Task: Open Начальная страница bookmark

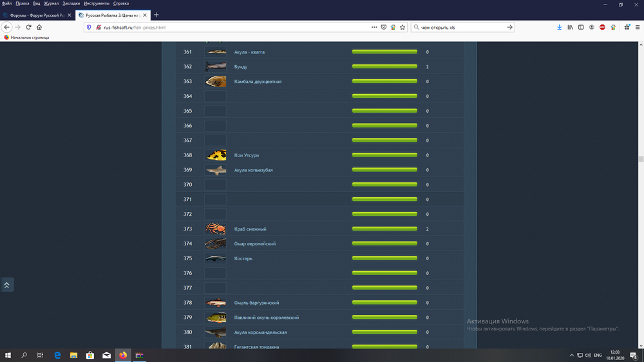Action: tap(26, 37)
